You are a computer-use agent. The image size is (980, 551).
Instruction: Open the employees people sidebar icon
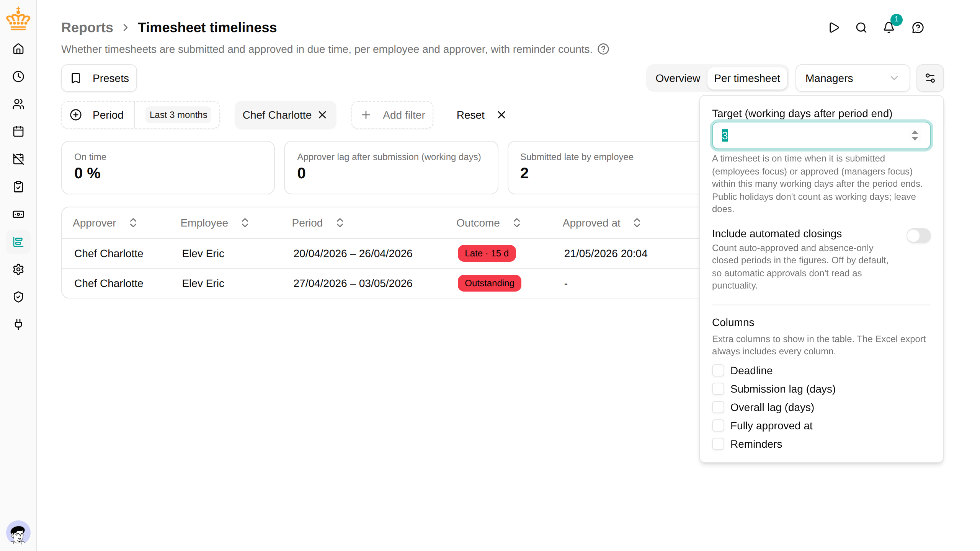pos(18,104)
